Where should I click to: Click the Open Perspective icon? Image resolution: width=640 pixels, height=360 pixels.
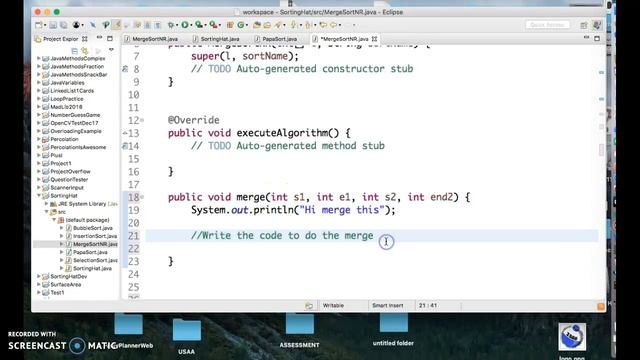584,25
